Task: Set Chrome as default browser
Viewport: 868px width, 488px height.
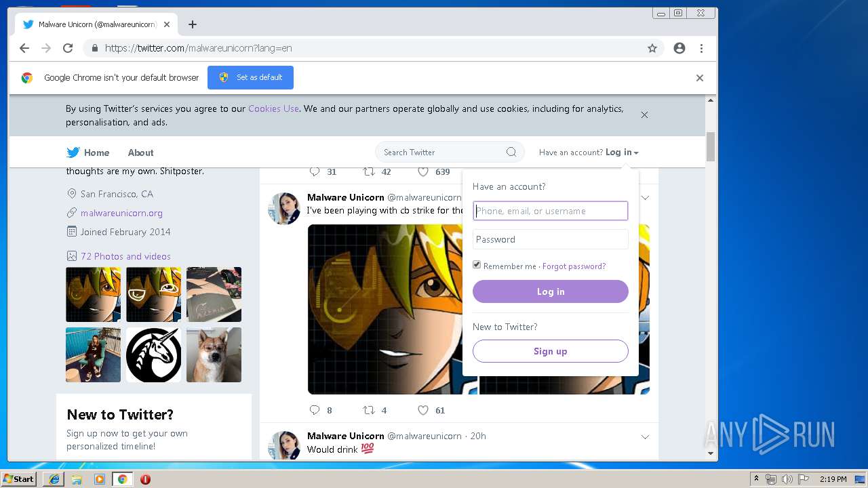Action: point(250,77)
